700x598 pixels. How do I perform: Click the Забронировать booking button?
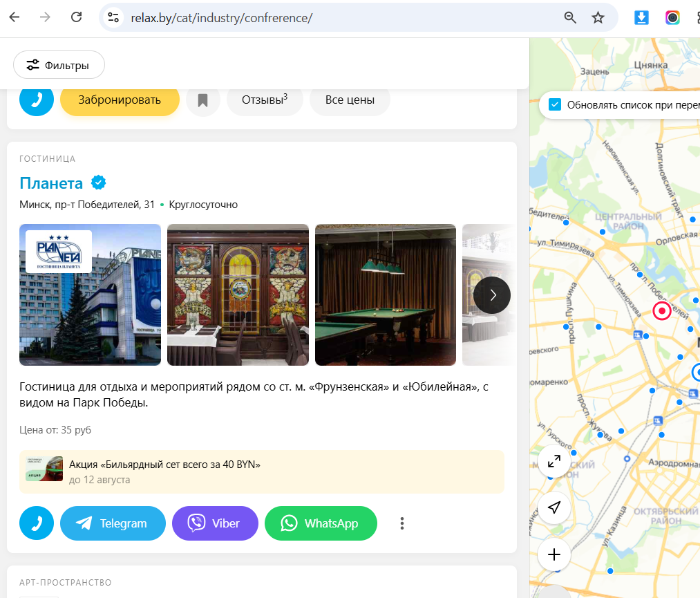pos(120,100)
